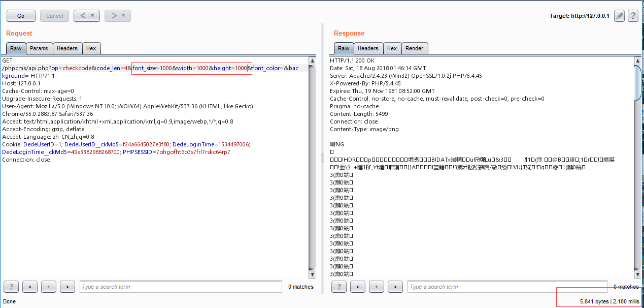Click the response pane vertical scrollbar

[638, 167]
